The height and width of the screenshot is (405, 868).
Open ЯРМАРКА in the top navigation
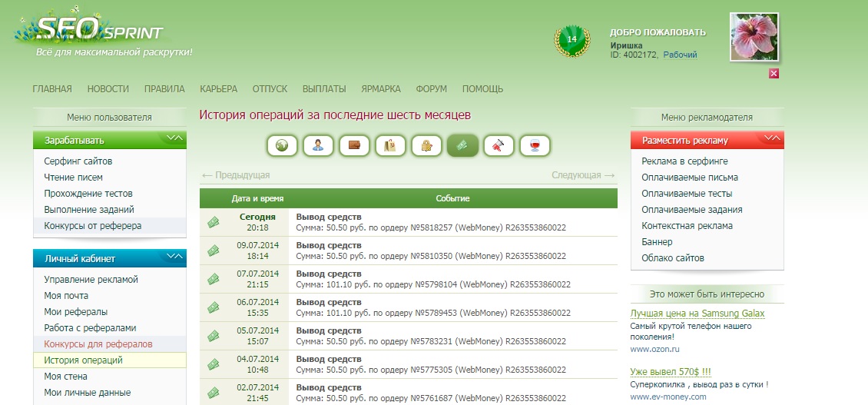pos(381,88)
